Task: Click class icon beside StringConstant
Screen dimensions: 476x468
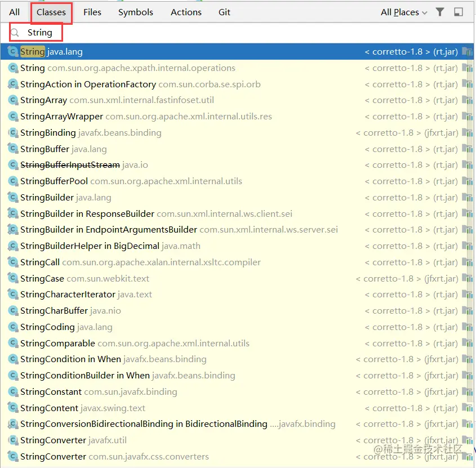Action: tap(13, 392)
